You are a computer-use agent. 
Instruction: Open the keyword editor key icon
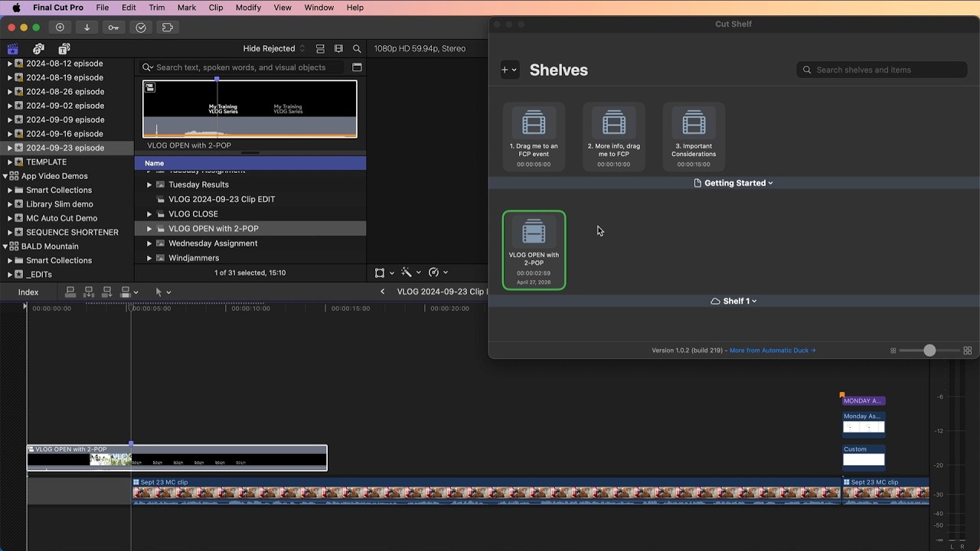[x=113, y=28]
